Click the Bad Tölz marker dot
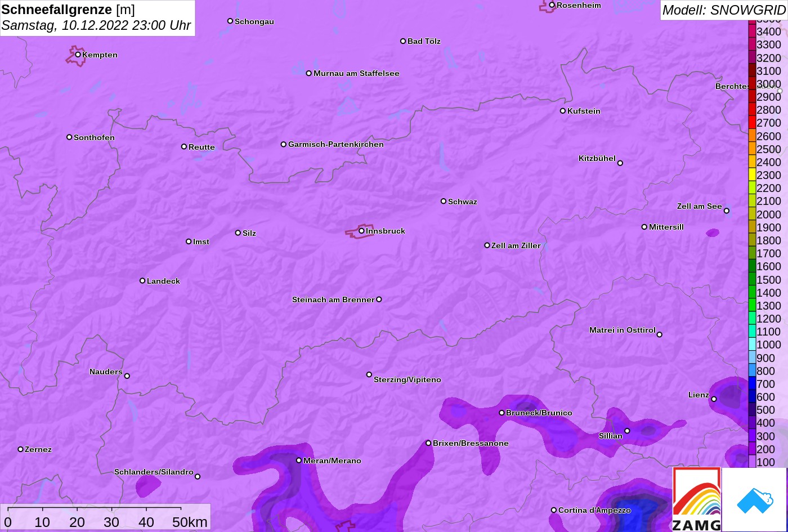Image resolution: width=788 pixels, height=532 pixels. (403, 41)
